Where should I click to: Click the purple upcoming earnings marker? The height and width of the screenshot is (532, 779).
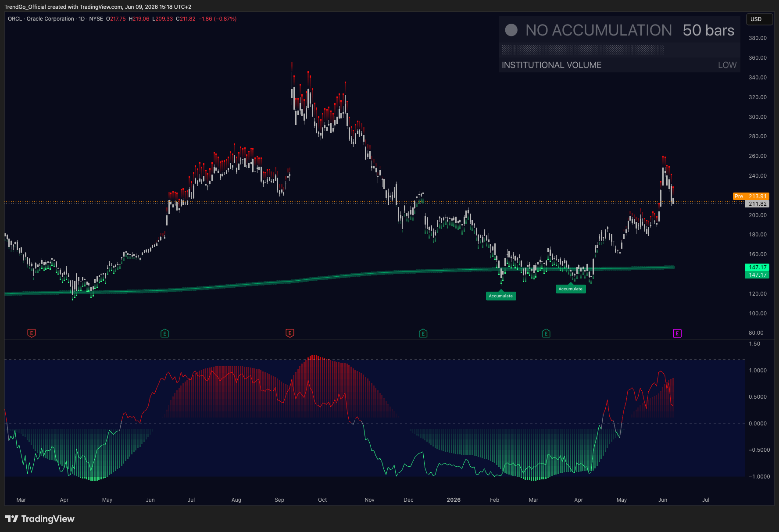[x=677, y=333]
